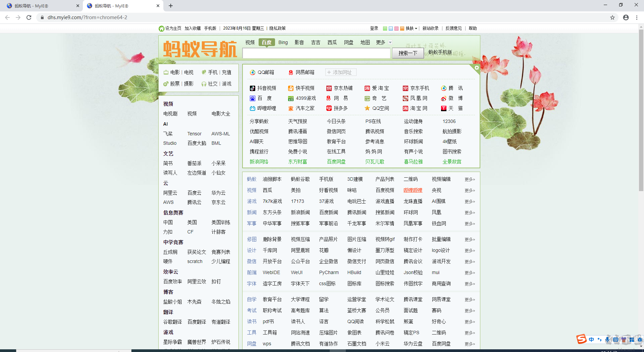Open the 天猫 Tmall icon
Image resolution: width=644 pixels, height=352 pixels.
pos(443,108)
